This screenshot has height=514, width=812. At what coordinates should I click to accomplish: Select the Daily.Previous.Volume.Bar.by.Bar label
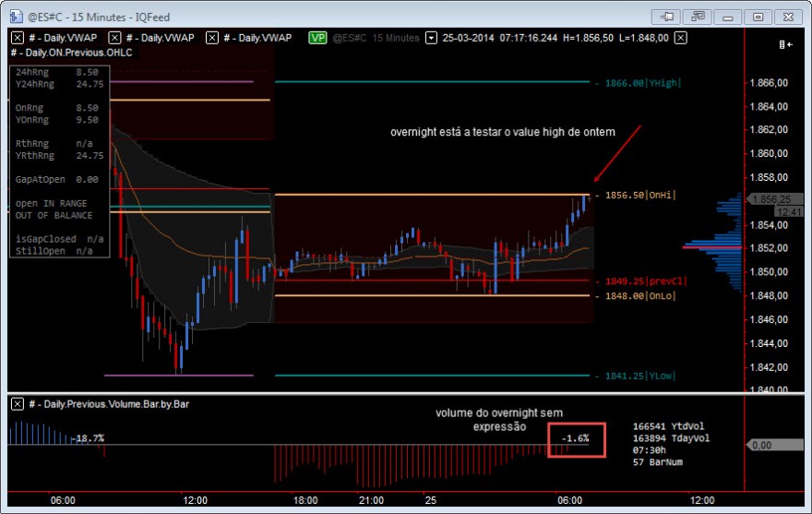point(109,404)
